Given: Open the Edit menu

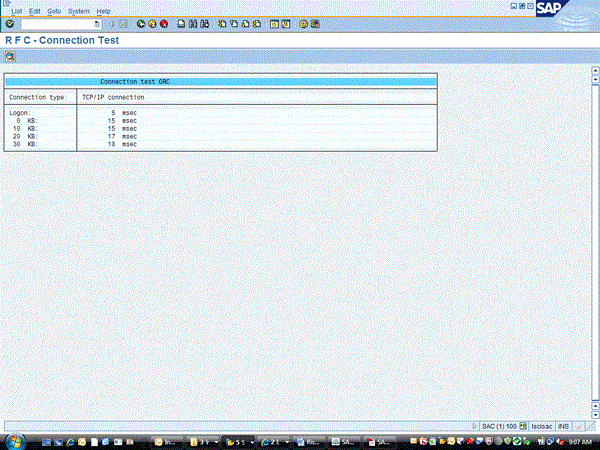Looking at the screenshot, I should (35, 10).
